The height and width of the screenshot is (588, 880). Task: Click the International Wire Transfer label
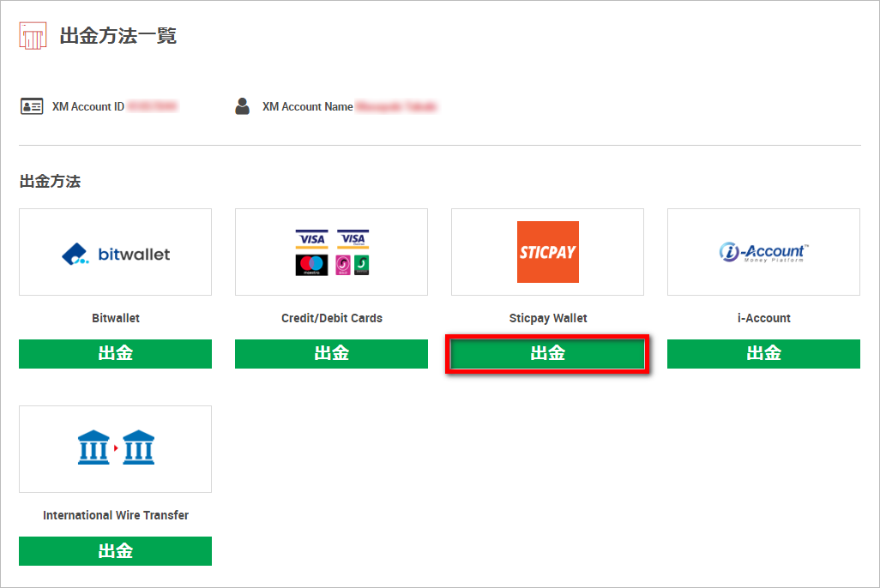click(116, 515)
